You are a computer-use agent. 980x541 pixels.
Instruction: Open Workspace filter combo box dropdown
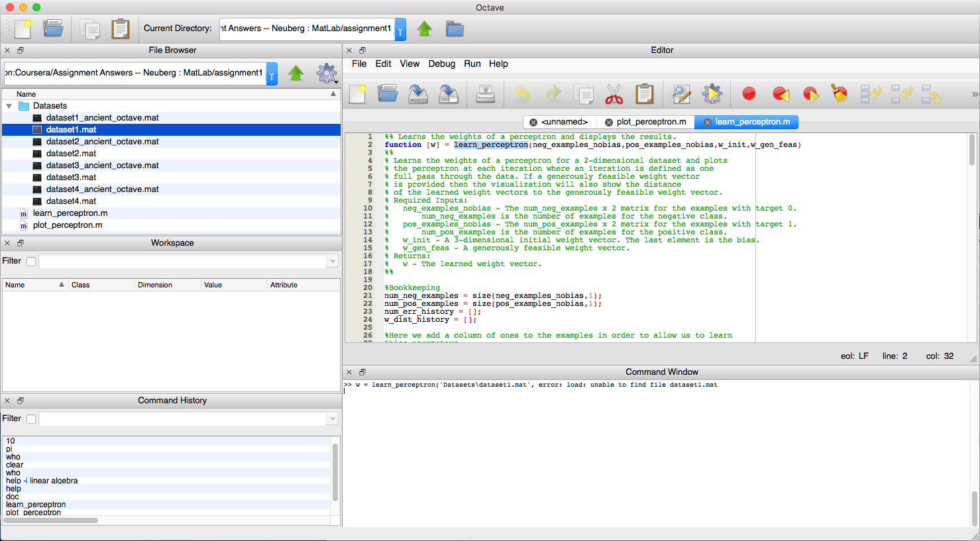coord(332,261)
